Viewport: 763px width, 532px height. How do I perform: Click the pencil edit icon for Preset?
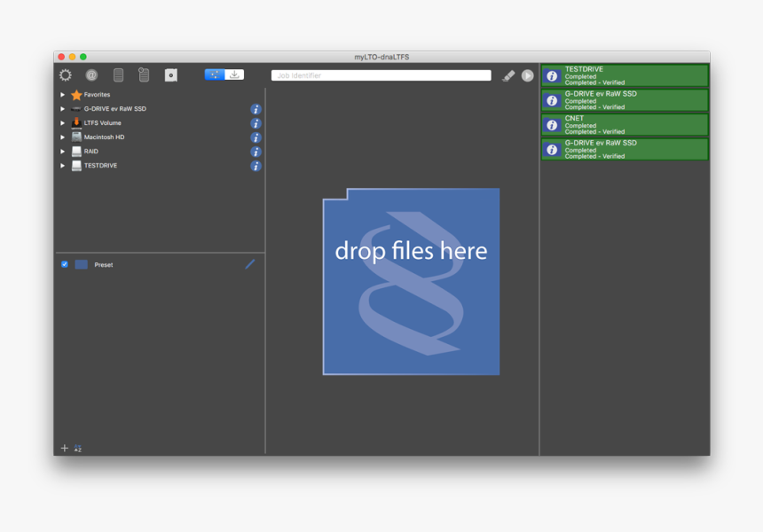click(250, 264)
